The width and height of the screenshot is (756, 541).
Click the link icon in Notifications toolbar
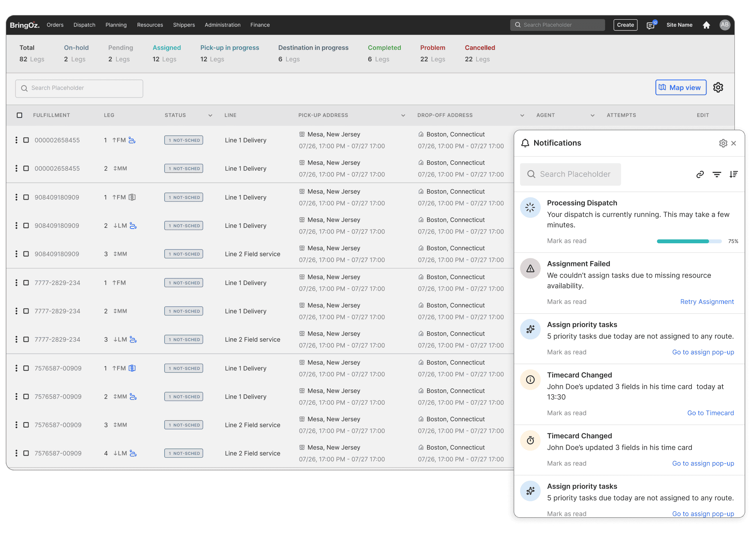[x=700, y=175]
